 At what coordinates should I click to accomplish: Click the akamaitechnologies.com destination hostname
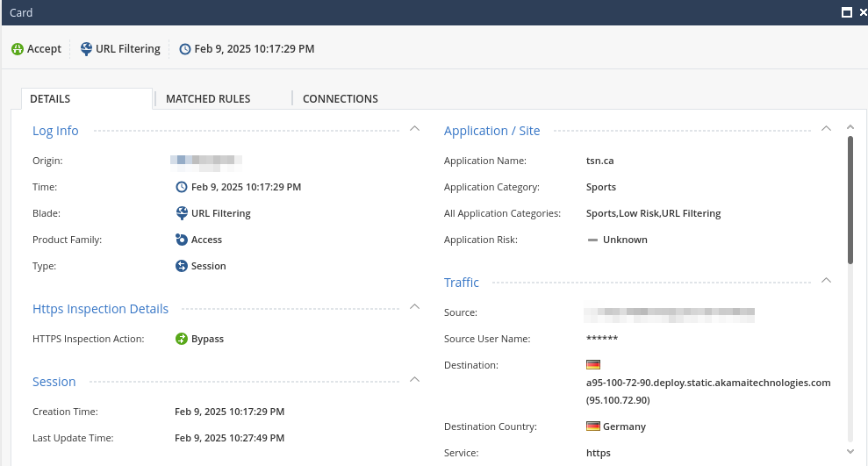tap(708, 383)
